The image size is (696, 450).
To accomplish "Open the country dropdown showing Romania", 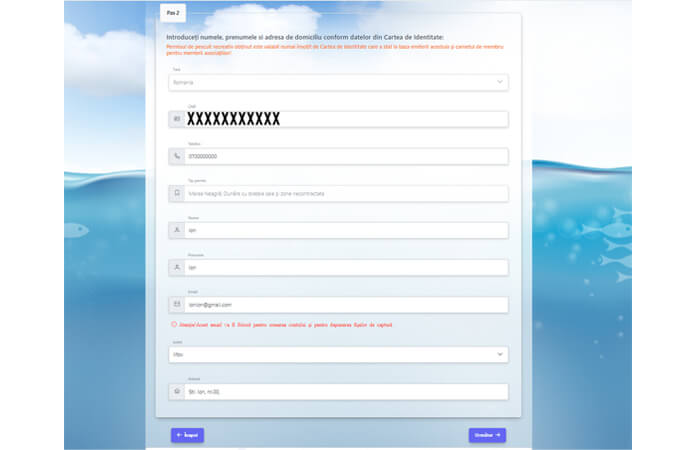I will (x=337, y=82).
